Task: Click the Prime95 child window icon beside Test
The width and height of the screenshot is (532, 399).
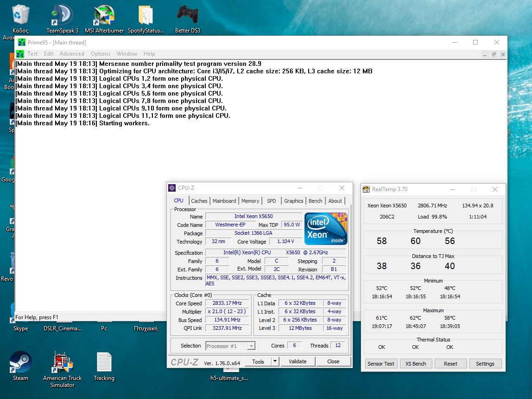Action: (x=20, y=54)
